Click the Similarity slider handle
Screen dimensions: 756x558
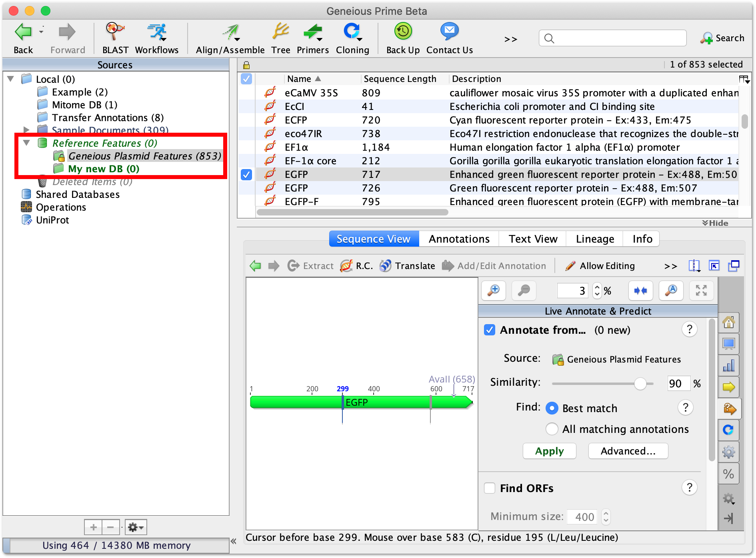tap(640, 383)
